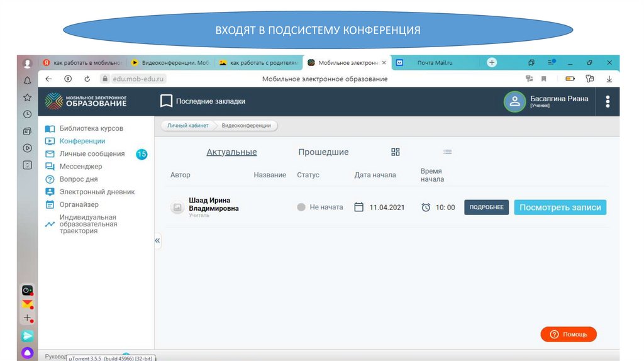The image size is (644, 361).
Task: Open the Библиотека курсов sidebar item
Action: tap(91, 128)
